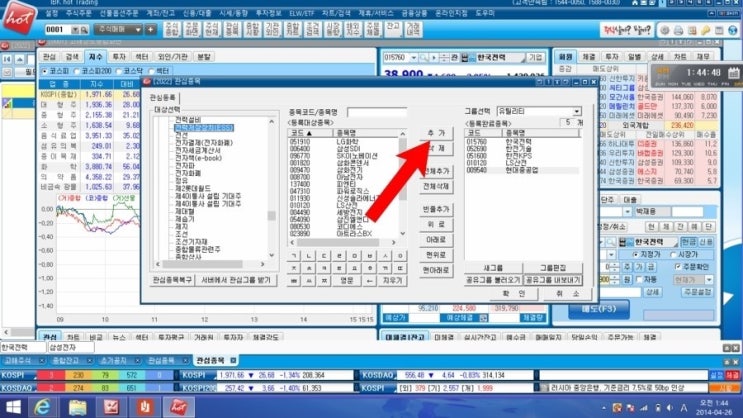Select 전력설비 in the 대상선택 tree
Image resolution: width=743 pixels, height=418 pixels.
(188, 120)
